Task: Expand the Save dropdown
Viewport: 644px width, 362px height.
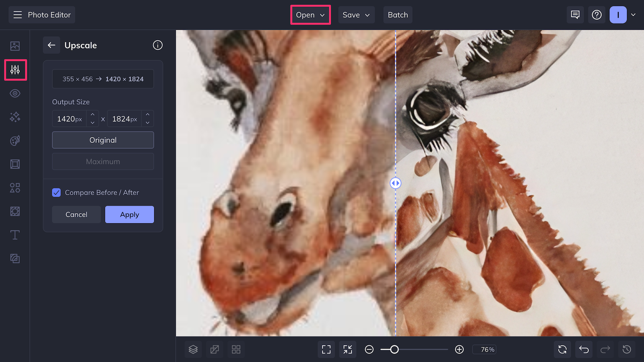Action: tap(356, 14)
